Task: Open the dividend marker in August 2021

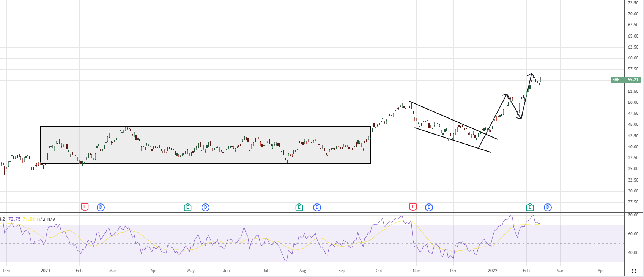Action: tap(317, 207)
